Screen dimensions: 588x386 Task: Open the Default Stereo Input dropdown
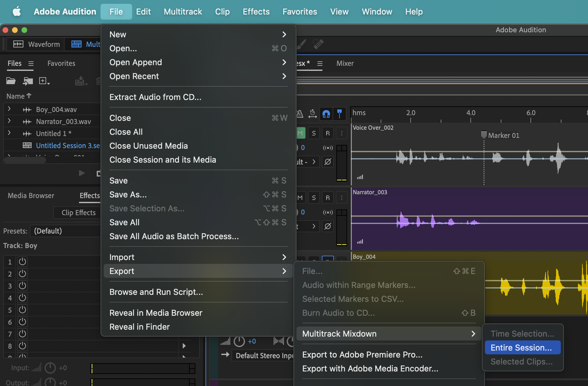tap(263, 356)
